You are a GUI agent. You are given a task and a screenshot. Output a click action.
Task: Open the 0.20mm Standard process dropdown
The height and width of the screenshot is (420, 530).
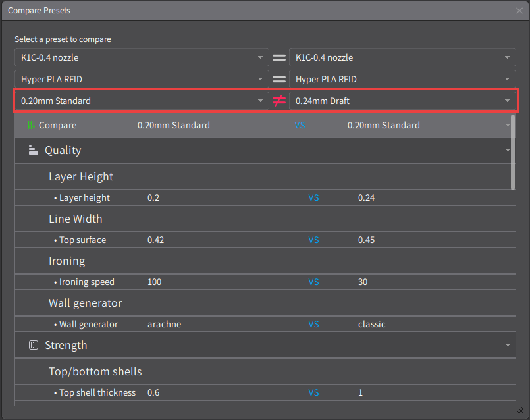pos(142,101)
